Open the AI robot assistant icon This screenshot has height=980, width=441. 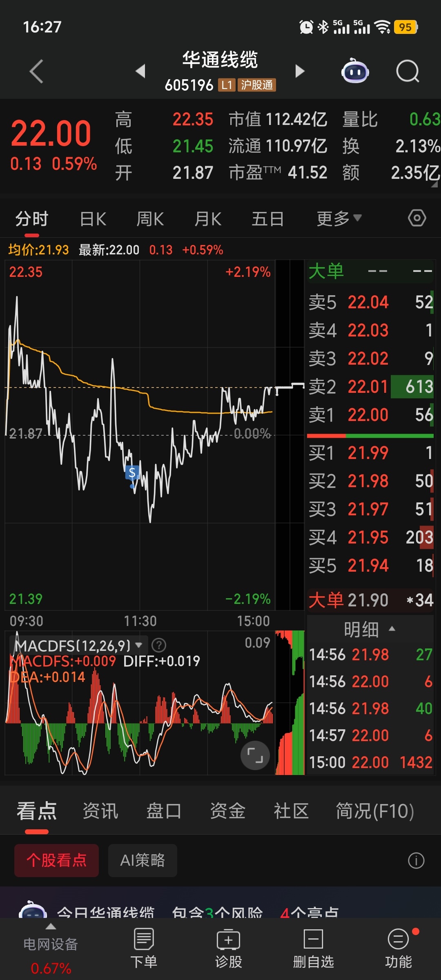(355, 71)
